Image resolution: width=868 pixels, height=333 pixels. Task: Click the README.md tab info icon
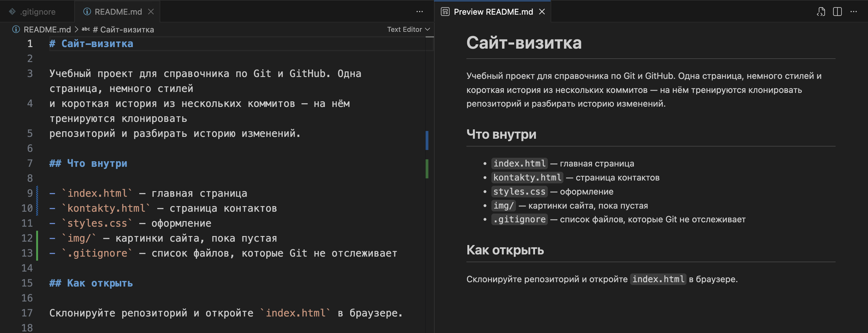(x=87, y=12)
